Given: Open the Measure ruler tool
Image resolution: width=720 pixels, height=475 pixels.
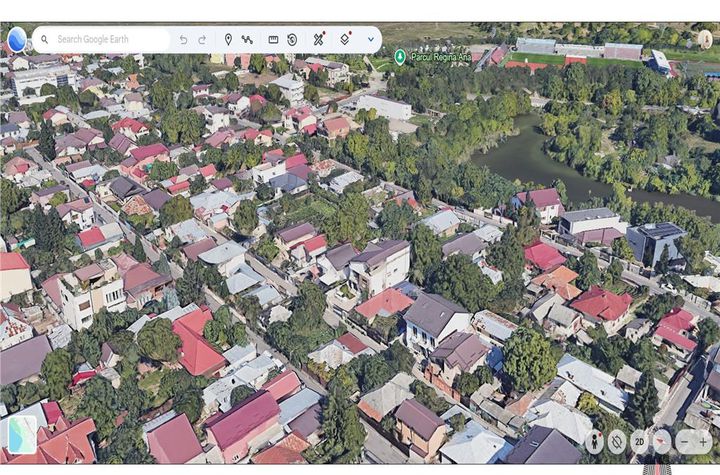Looking at the screenshot, I should (273, 40).
